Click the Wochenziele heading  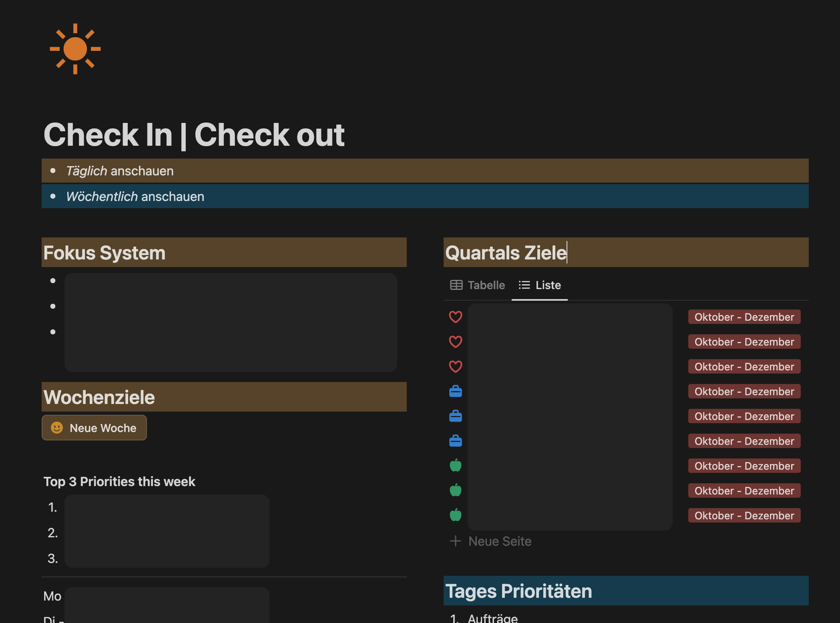click(224, 397)
